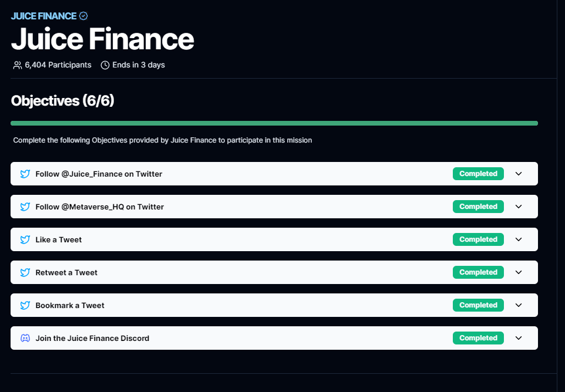
Task: Click the Juice Finance main heading
Action: point(102,39)
